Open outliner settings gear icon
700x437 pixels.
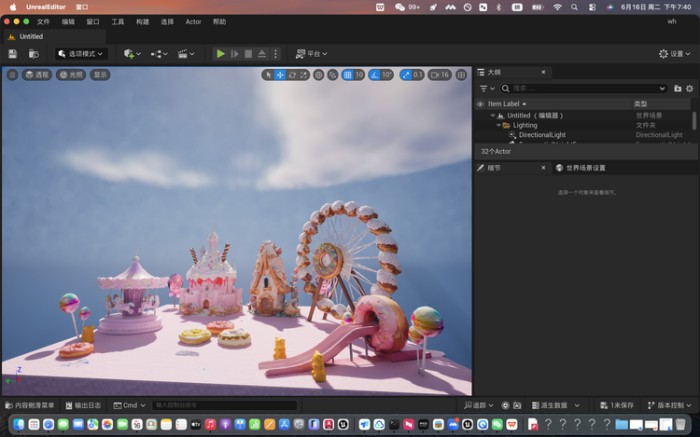(x=690, y=88)
